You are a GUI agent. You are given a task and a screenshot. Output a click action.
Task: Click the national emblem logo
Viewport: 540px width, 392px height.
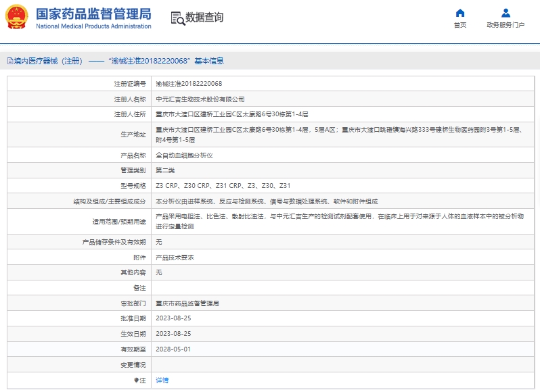(x=18, y=18)
